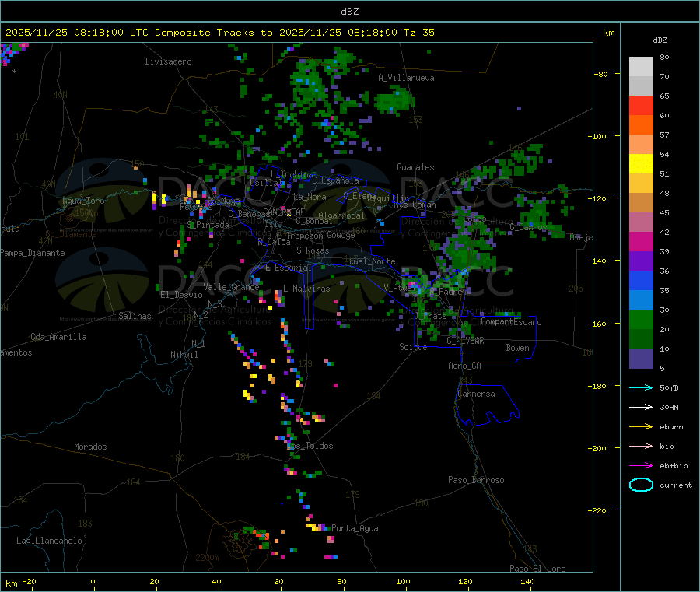Click the Paso_Barroso map label
Image resolution: width=700 pixels, height=592 pixels.
[x=476, y=480]
